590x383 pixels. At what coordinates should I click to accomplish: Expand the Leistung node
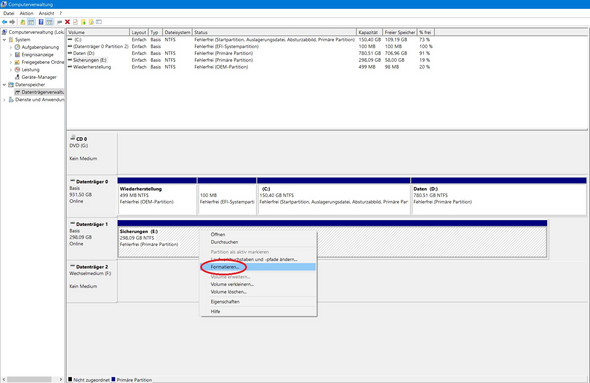pyautogui.click(x=11, y=70)
